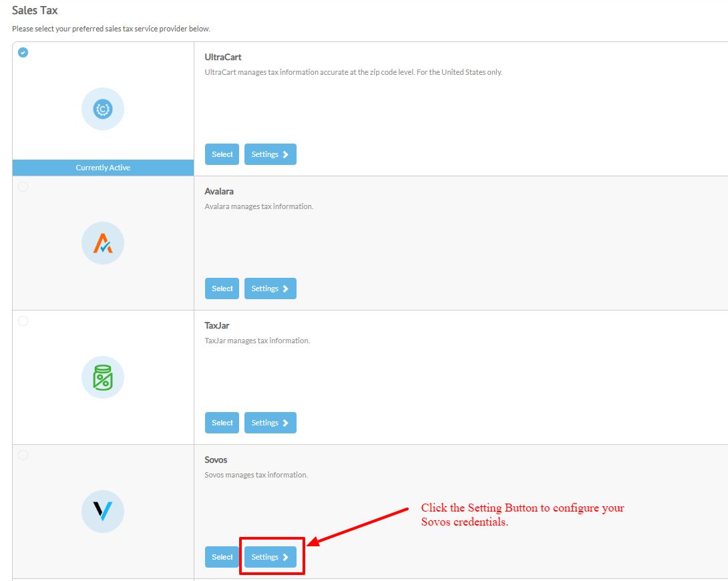Open TaxJar Settings
The height and width of the screenshot is (581, 728).
[x=270, y=423]
